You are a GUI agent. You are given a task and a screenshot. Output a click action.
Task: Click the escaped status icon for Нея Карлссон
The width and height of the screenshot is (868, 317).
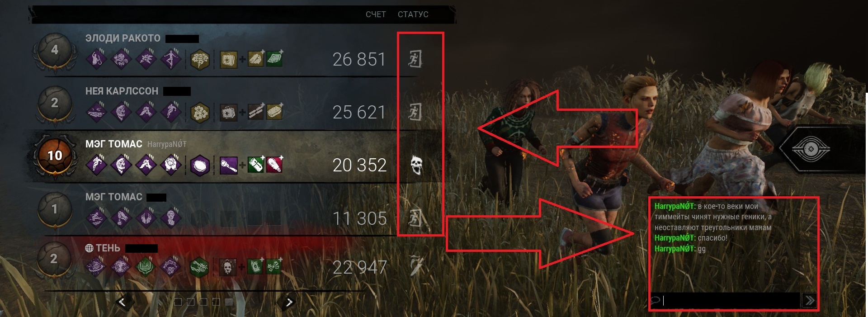pyautogui.click(x=415, y=112)
